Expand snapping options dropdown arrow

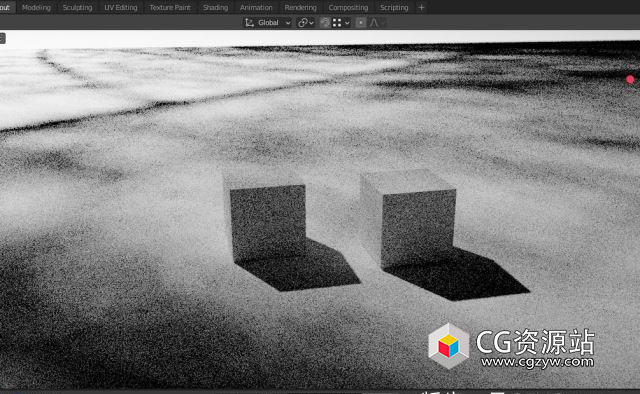pyautogui.click(x=347, y=23)
